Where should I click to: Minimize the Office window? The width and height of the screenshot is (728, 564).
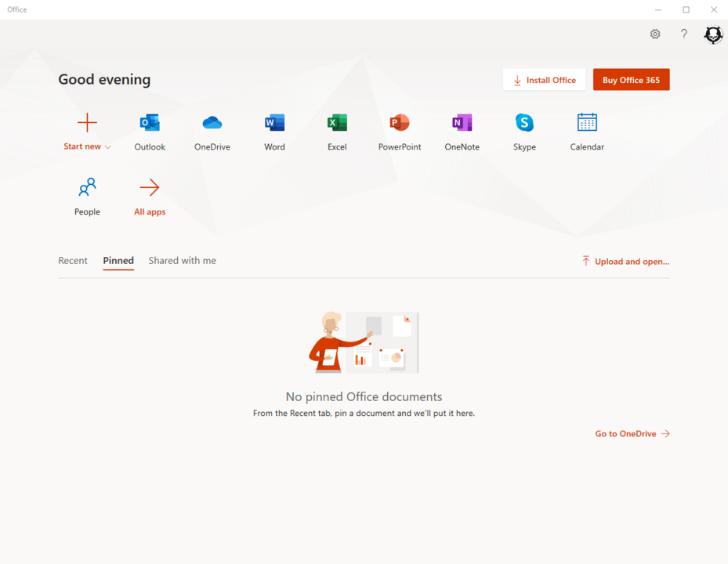click(658, 9)
